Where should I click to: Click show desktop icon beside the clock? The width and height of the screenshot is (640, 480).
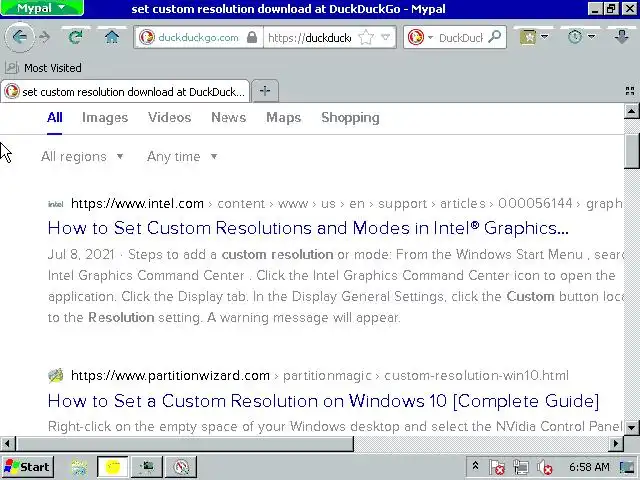(627, 467)
